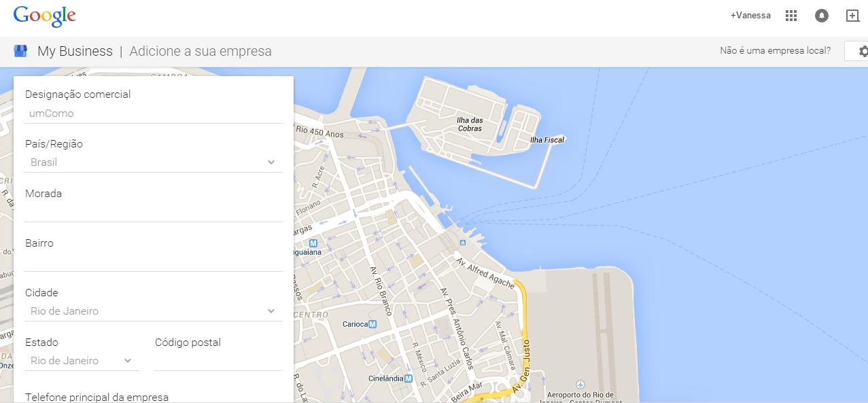Select the Bairro input field
This screenshot has height=403, width=868.
pyautogui.click(x=154, y=262)
